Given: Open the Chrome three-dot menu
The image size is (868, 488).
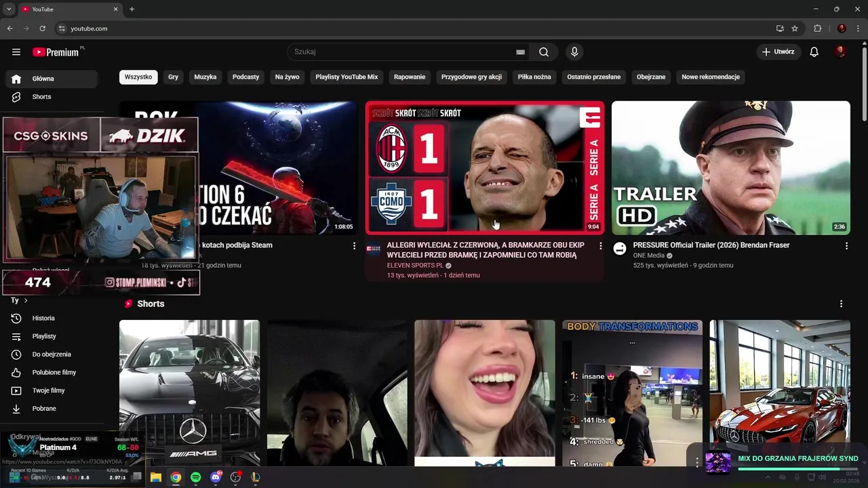Looking at the screenshot, I should 859,28.
